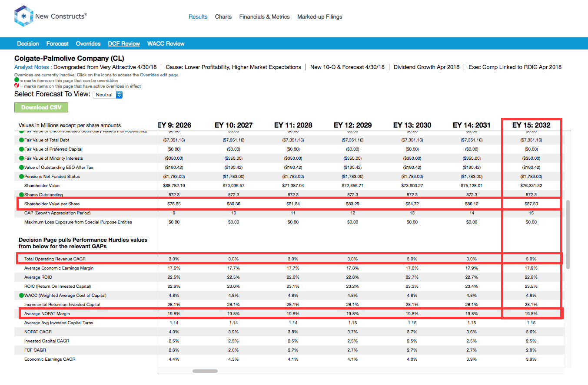
Task: Open Marked-up Filings tab
Action: tap(319, 17)
